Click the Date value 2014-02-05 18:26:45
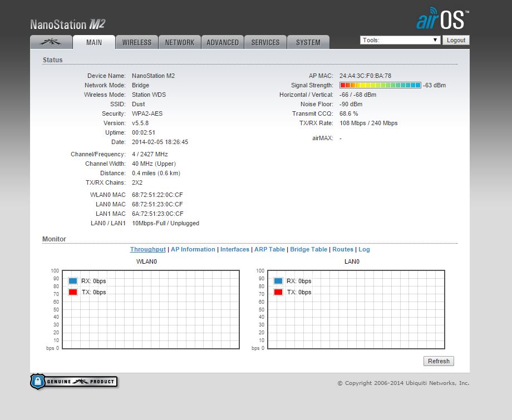The height and width of the screenshot is (420, 512). tap(160, 142)
